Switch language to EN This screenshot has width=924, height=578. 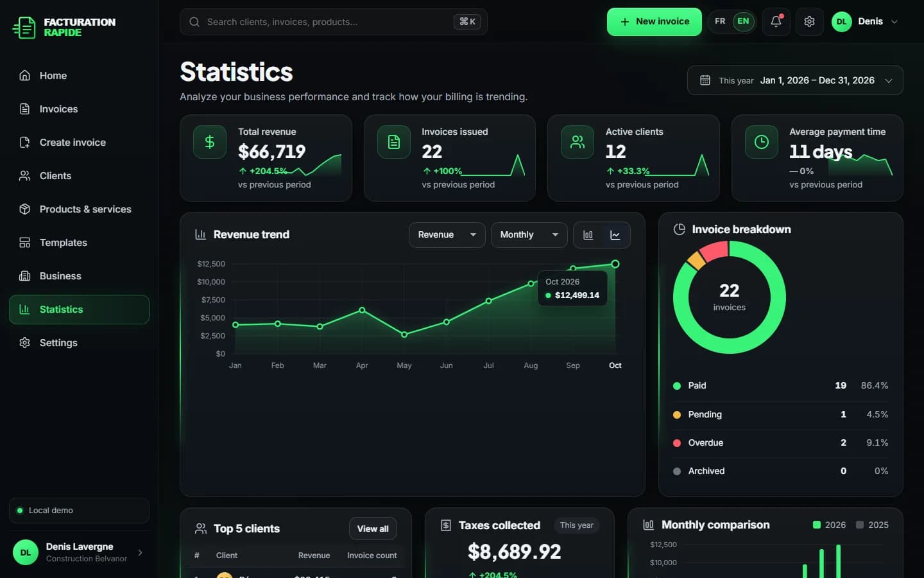[x=743, y=21]
